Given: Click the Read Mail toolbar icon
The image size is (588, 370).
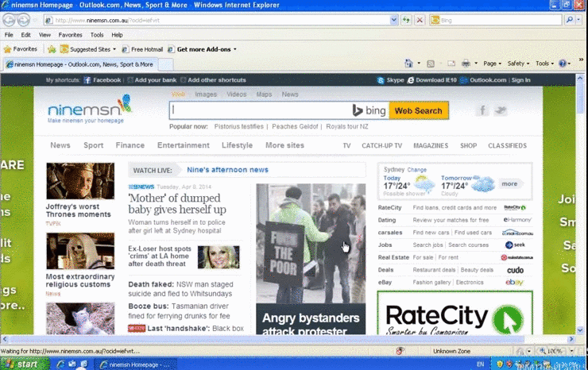Looking at the screenshot, I should click(451, 64).
